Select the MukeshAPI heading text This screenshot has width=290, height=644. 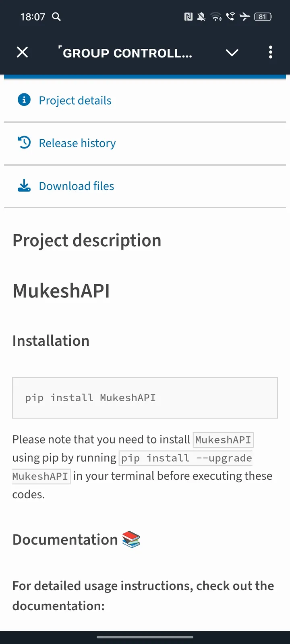pyautogui.click(x=61, y=291)
